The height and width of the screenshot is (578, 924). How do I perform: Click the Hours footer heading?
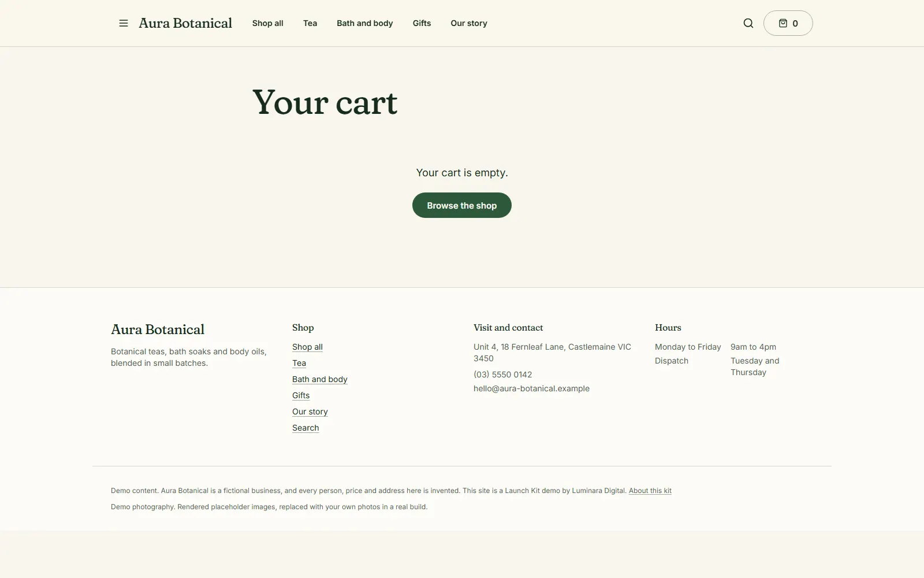click(x=668, y=328)
